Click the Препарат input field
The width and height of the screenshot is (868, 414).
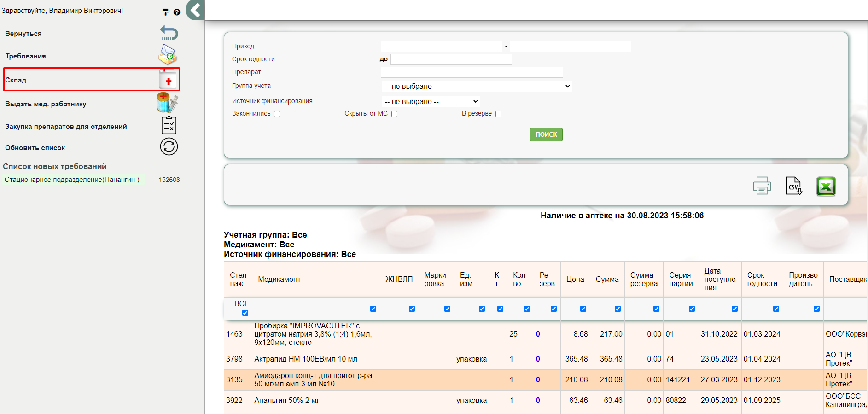point(472,72)
